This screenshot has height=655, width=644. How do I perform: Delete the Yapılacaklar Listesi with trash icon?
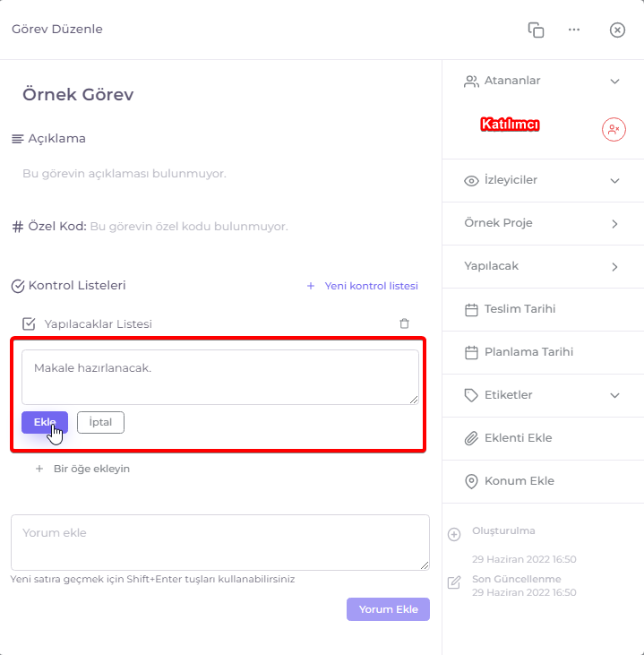pos(404,323)
